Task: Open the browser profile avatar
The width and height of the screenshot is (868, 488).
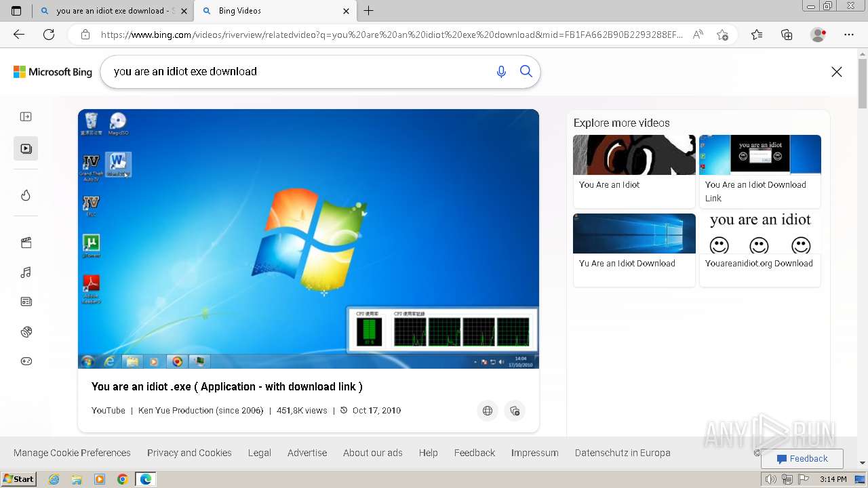Action: coord(818,35)
